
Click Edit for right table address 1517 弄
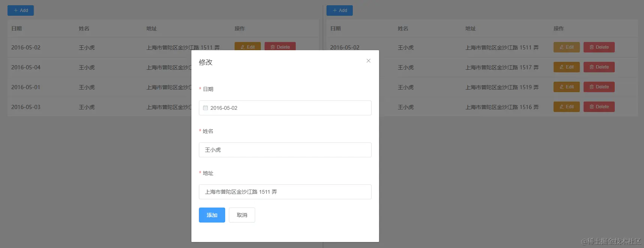(567, 67)
